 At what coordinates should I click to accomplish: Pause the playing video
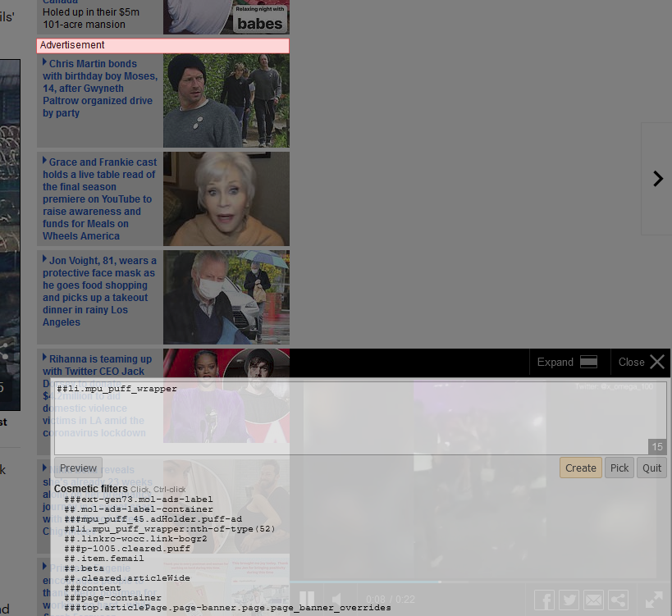point(307,600)
